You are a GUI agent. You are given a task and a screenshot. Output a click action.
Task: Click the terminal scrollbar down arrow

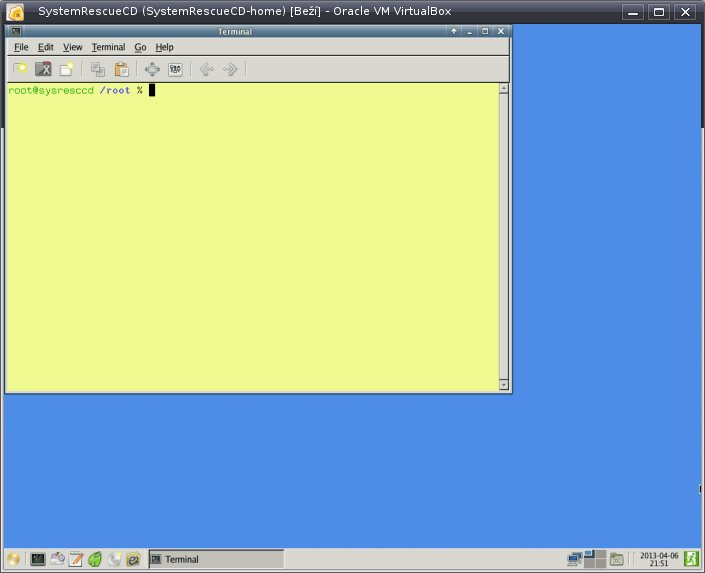(504, 385)
